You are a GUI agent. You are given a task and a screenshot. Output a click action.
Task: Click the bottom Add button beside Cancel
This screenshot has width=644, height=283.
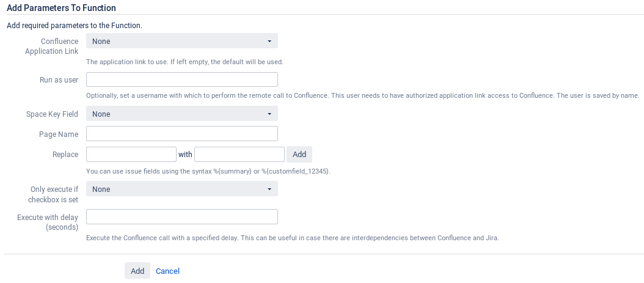pos(137,271)
